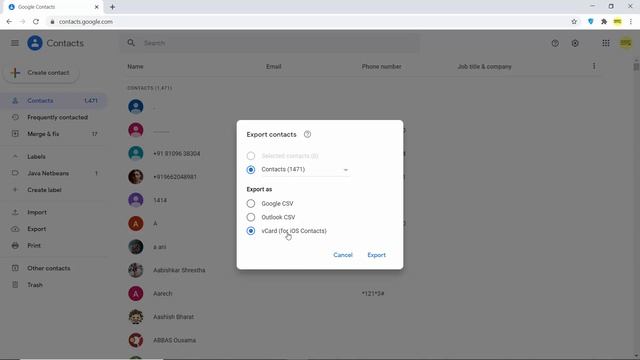Image resolution: width=640 pixels, height=360 pixels.
Task: Click the Name column header
Action: click(135, 66)
